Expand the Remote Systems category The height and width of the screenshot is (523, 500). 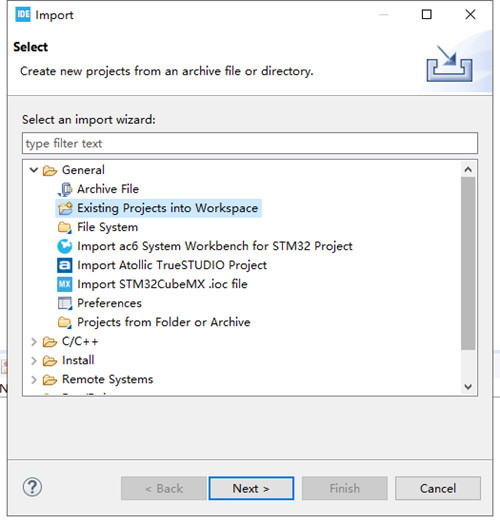click(34, 380)
